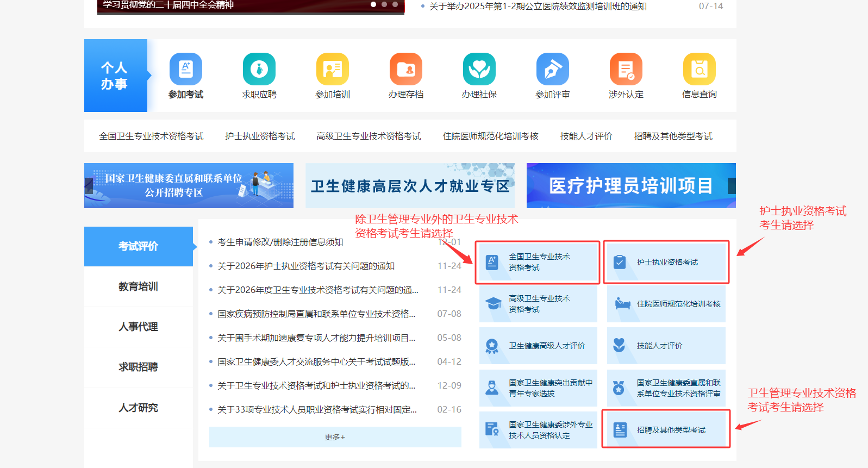The height and width of the screenshot is (468, 868).
Task: Open 技能人才评价 in the sub-navigation
Action: tap(586, 136)
